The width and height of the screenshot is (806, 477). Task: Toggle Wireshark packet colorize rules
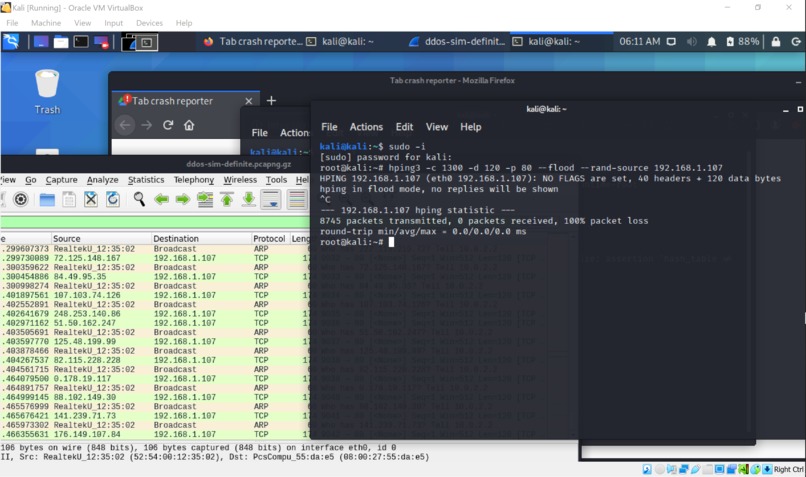(297, 199)
